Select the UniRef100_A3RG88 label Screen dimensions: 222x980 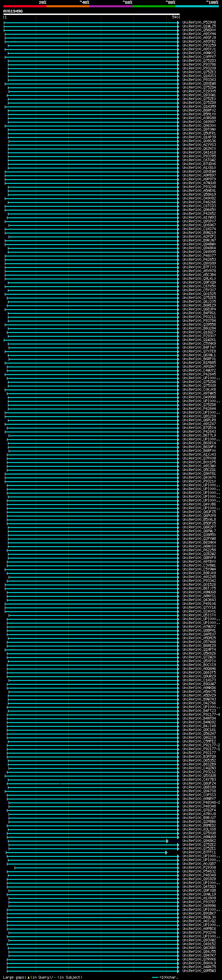click(199, 118)
